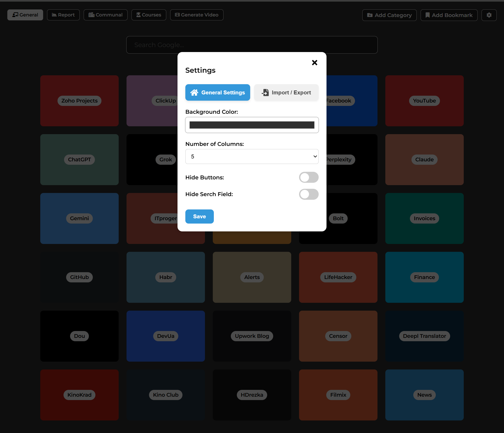Click the Add Category folder icon

pyautogui.click(x=370, y=15)
